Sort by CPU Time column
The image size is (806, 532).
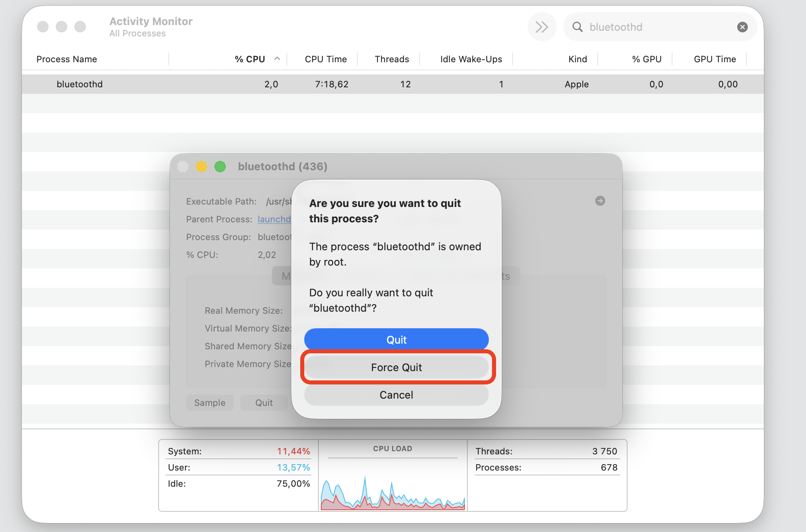tap(326, 59)
